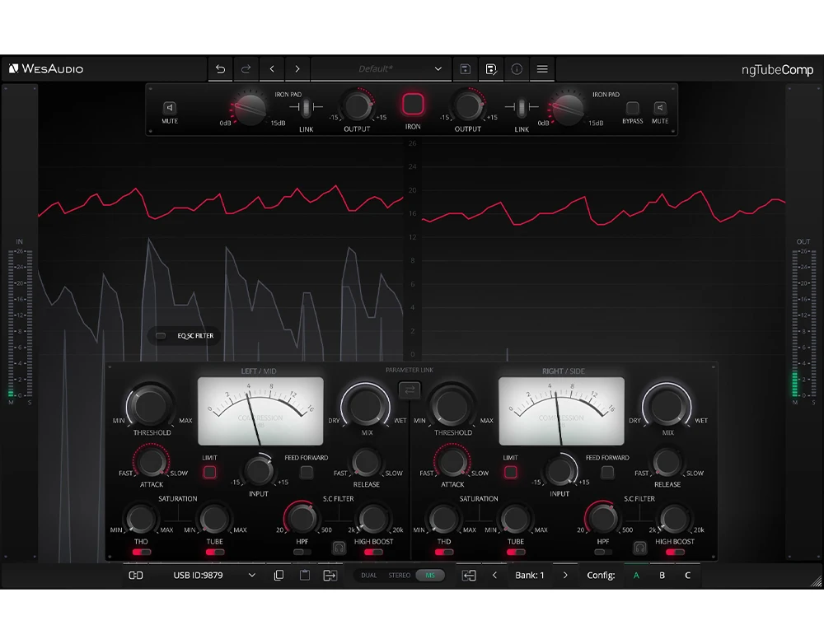Click the RIGHT / SIDE sidechain listen headphone icon
The image size is (824, 644).
tap(639, 548)
